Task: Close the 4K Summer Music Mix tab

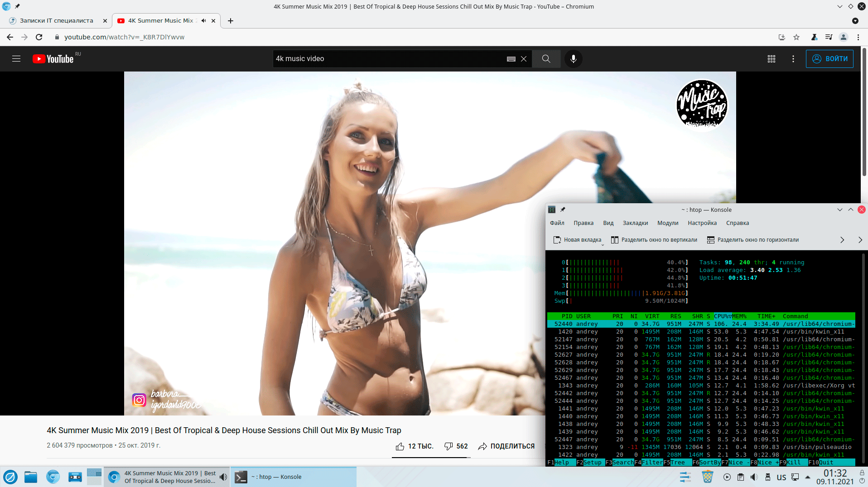Action: (213, 21)
